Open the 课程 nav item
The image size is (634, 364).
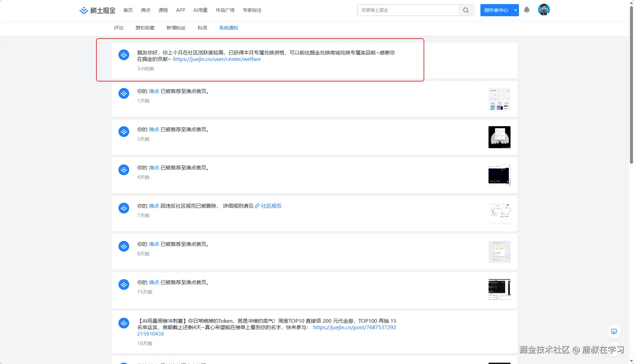click(163, 10)
